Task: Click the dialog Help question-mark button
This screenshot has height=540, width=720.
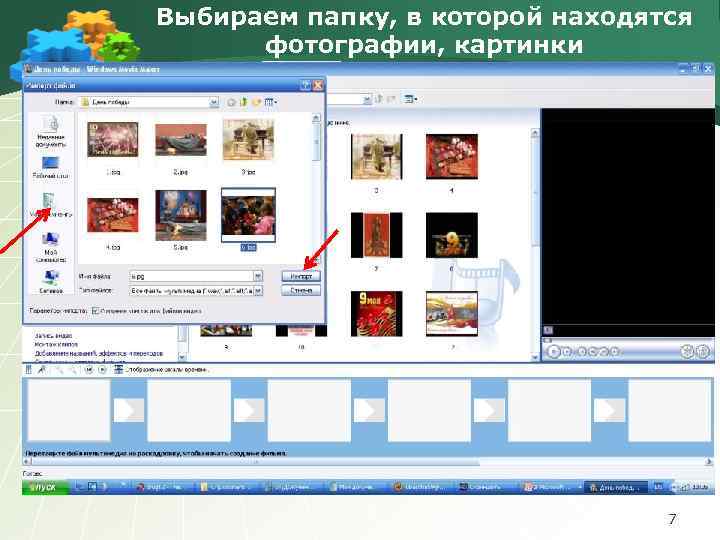Action: [x=305, y=85]
